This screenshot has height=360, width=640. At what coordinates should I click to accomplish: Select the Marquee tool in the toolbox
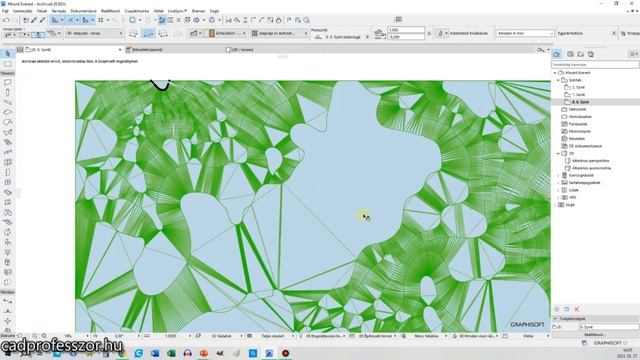7,64
